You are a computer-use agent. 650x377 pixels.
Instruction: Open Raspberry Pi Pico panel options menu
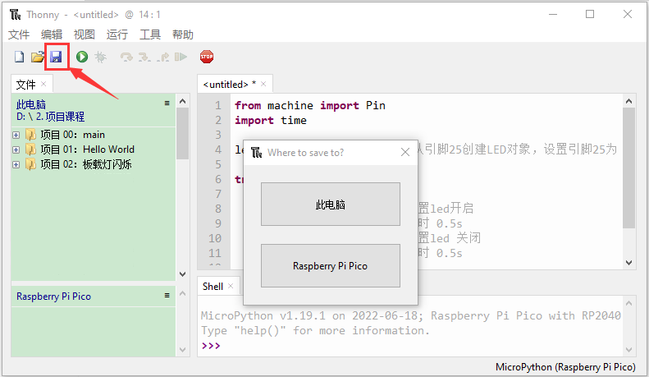point(167,295)
